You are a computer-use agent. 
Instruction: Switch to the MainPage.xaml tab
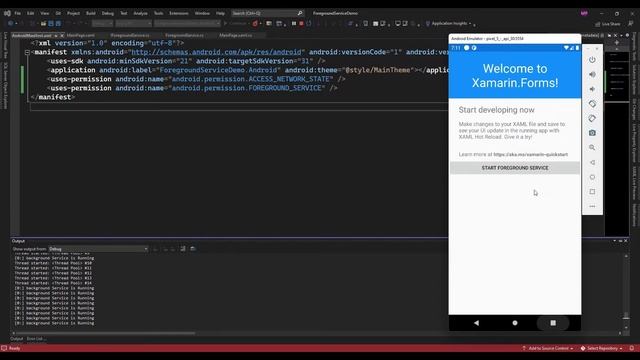point(80,36)
